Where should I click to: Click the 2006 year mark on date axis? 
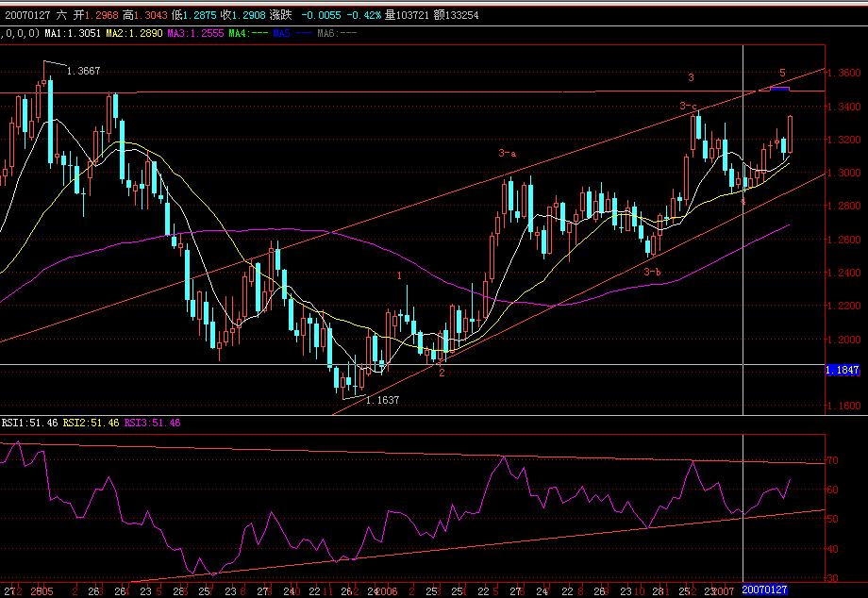pos(386,591)
